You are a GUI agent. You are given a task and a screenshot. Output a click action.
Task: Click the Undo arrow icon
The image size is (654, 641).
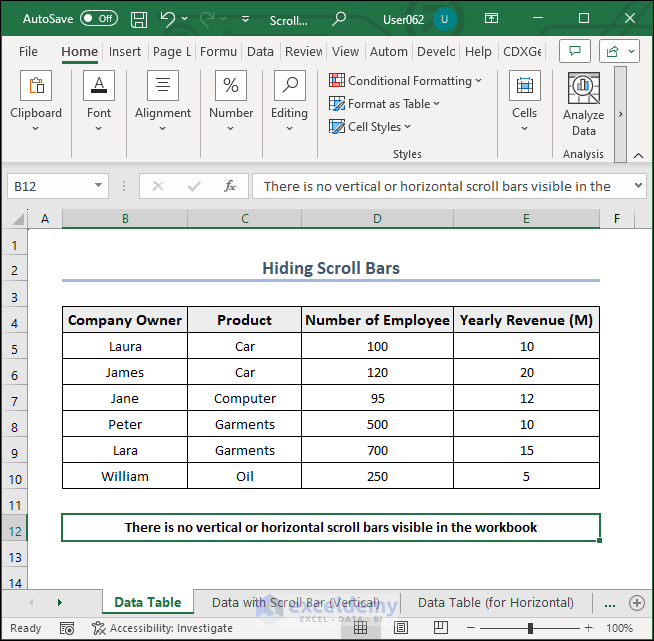coord(168,19)
